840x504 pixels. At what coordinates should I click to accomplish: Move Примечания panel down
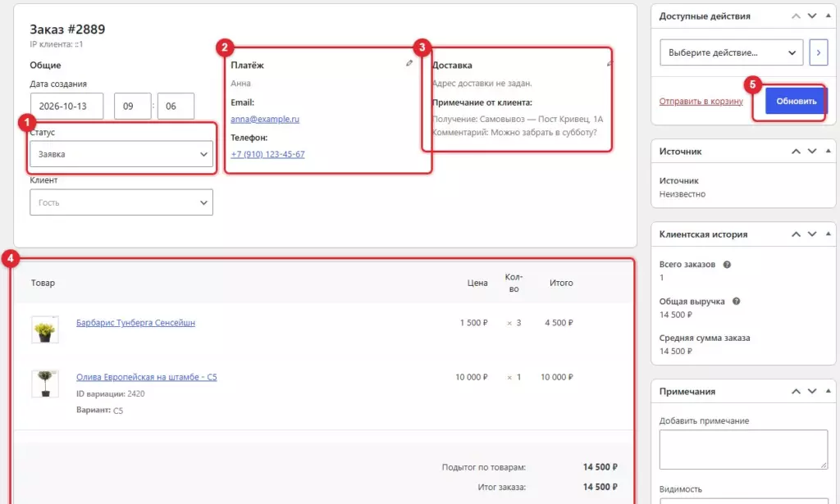point(812,392)
